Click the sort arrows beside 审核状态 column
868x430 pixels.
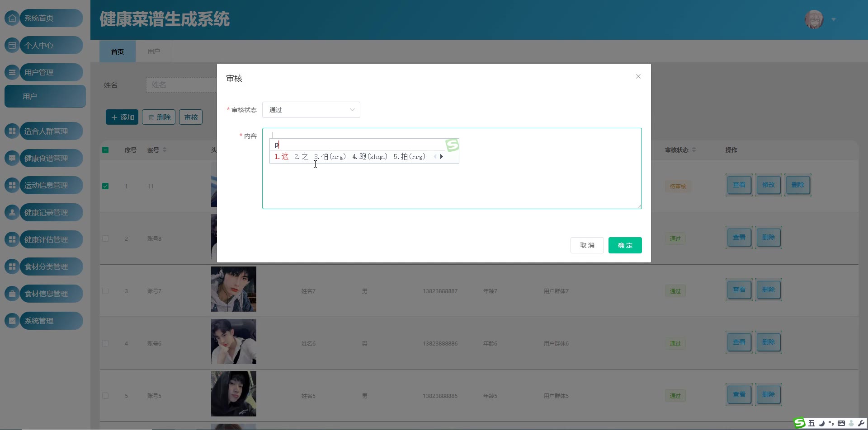pos(694,150)
